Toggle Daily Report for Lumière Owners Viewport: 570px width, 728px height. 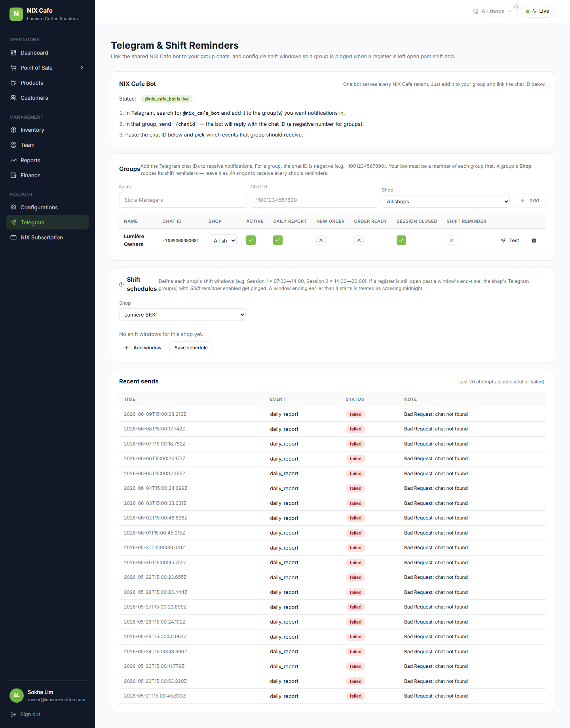tap(278, 240)
